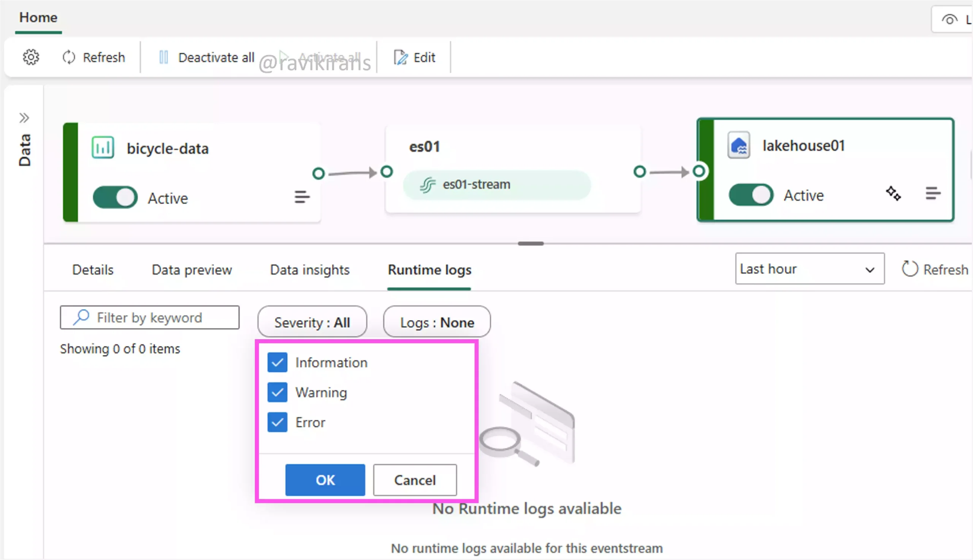This screenshot has height=560, width=973.
Task: Toggle bicycle-data Active switch
Action: click(115, 198)
